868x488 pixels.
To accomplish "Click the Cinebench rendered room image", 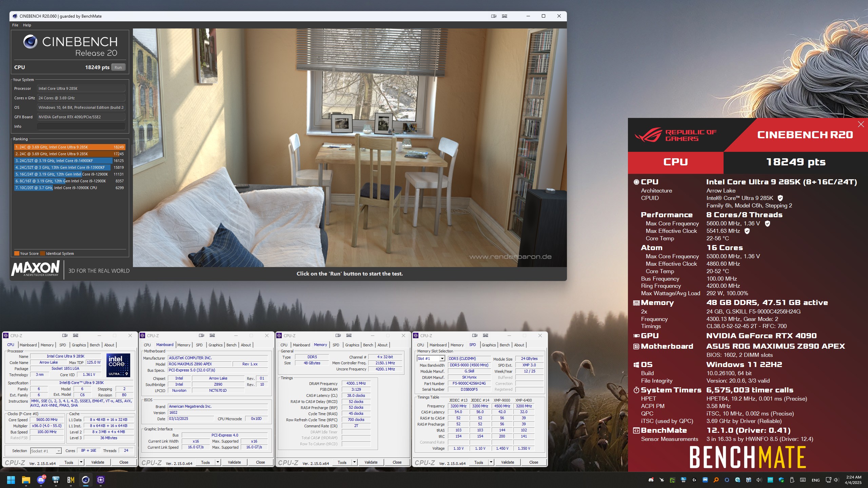I will tap(350, 148).
